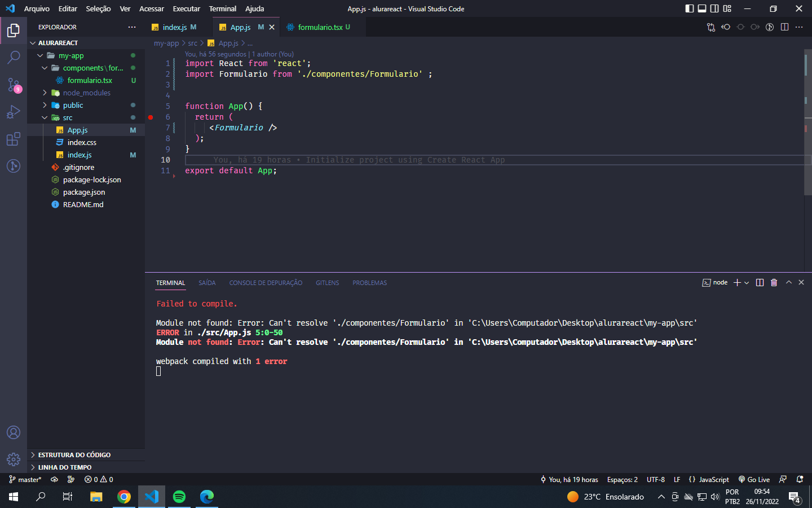
Task: Open Customize Layout icon in title bar
Action: [x=727, y=8]
